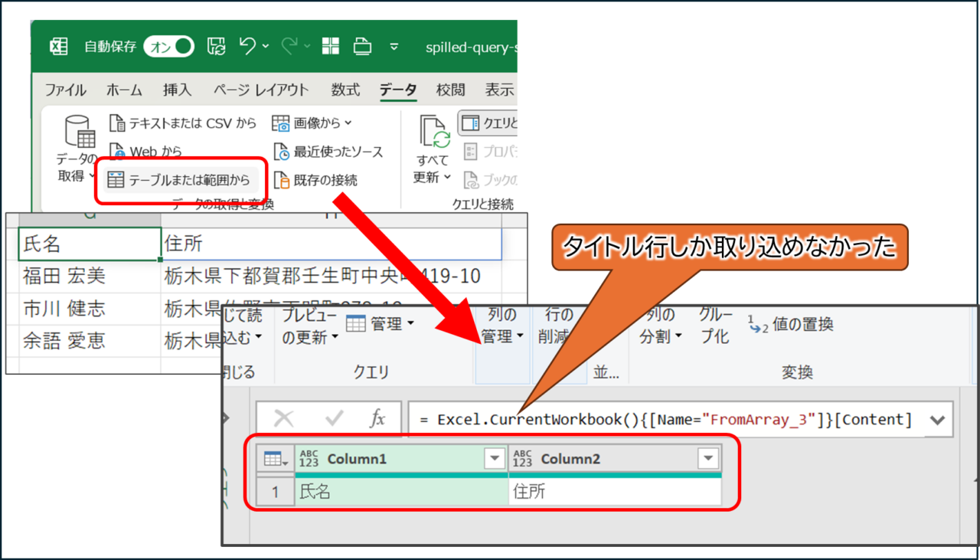
Task: Click Column1 data type ABC123 icon
Action: pyautogui.click(x=309, y=459)
